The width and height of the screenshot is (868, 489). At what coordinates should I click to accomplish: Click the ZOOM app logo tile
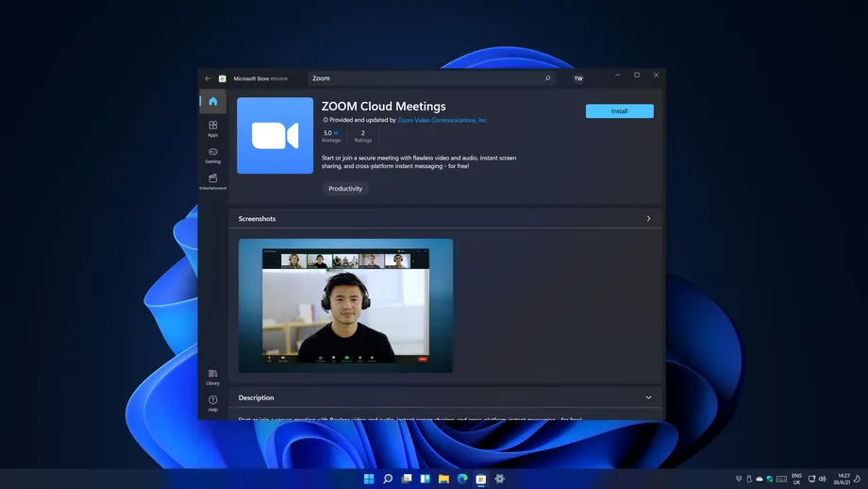pyautogui.click(x=275, y=136)
